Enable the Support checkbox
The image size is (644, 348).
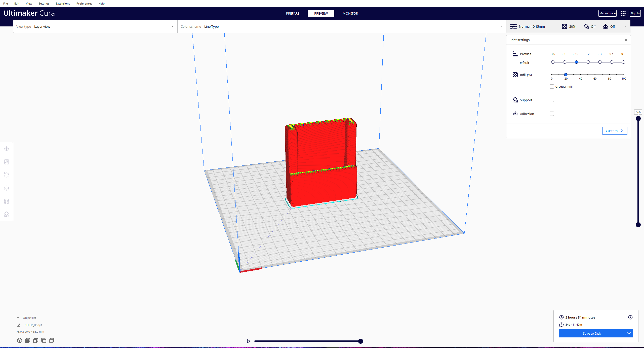click(x=552, y=100)
